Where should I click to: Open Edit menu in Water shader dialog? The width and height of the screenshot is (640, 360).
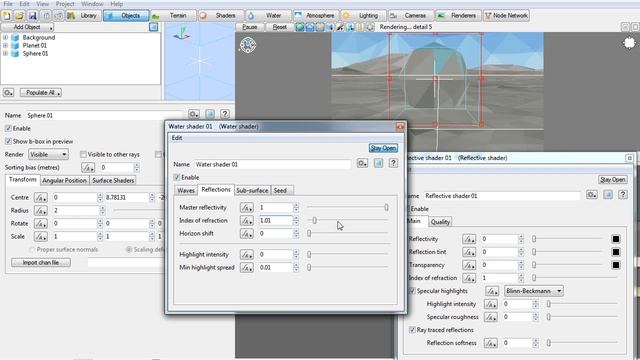177,138
